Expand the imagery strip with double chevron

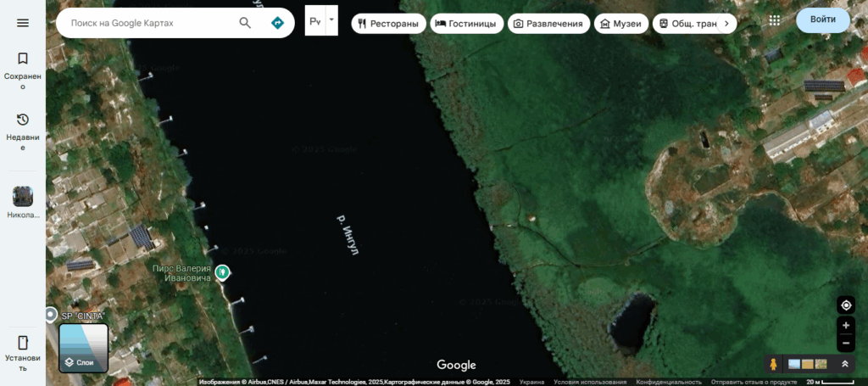[x=845, y=364]
